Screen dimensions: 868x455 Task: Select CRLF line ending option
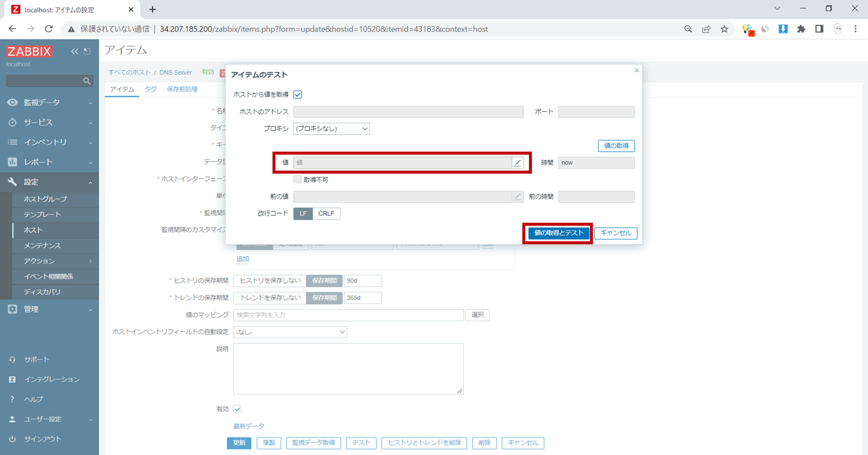[x=326, y=213]
